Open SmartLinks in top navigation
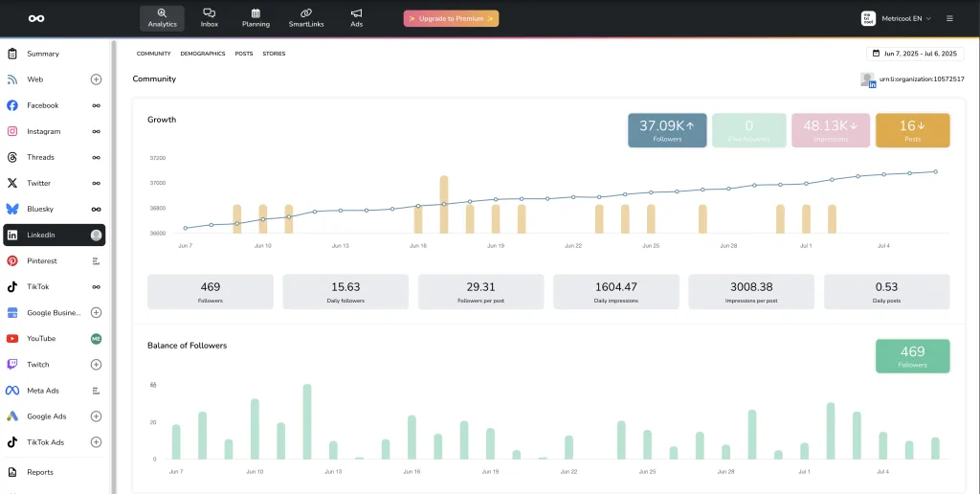The width and height of the screenshot is (980, 494). coord(306,18)
